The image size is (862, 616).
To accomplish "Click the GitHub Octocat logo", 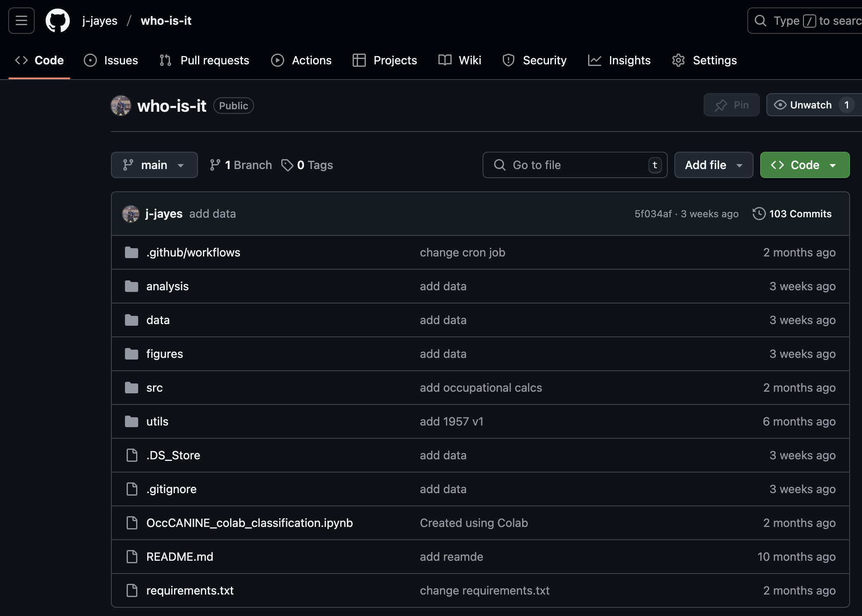I will [x=57, y=21].
